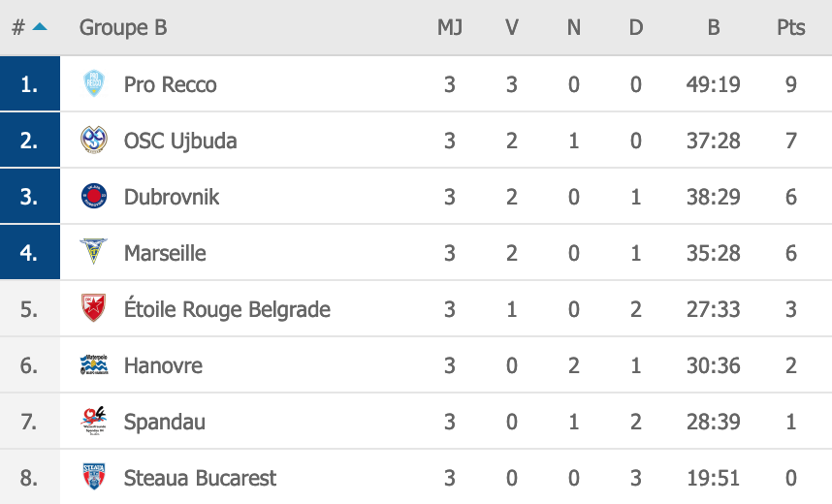Screen dimensions: 832x504
Task: Click the blue rank 1 position badge
Action: pos(30,83)
